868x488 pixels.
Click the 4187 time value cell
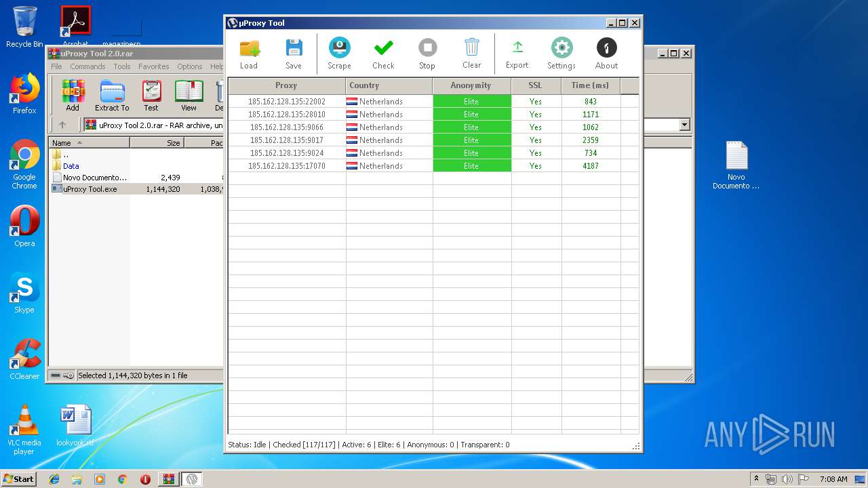point(591,166)
